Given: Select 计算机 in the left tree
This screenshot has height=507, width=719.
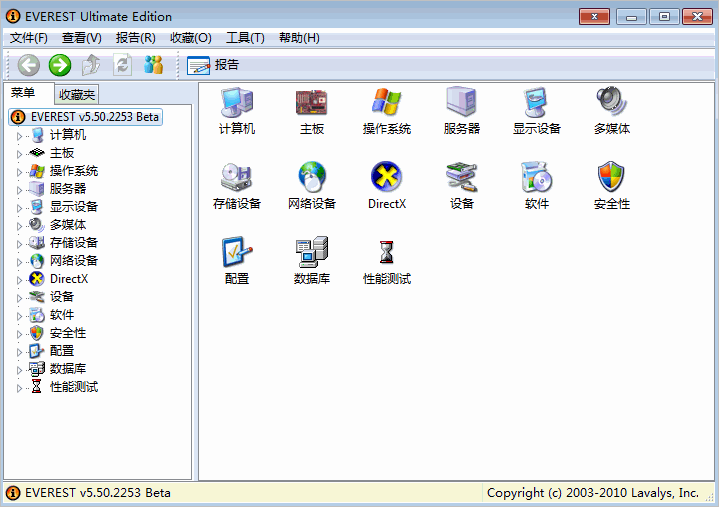Looking at the screenshot, I should click(68, 135).
